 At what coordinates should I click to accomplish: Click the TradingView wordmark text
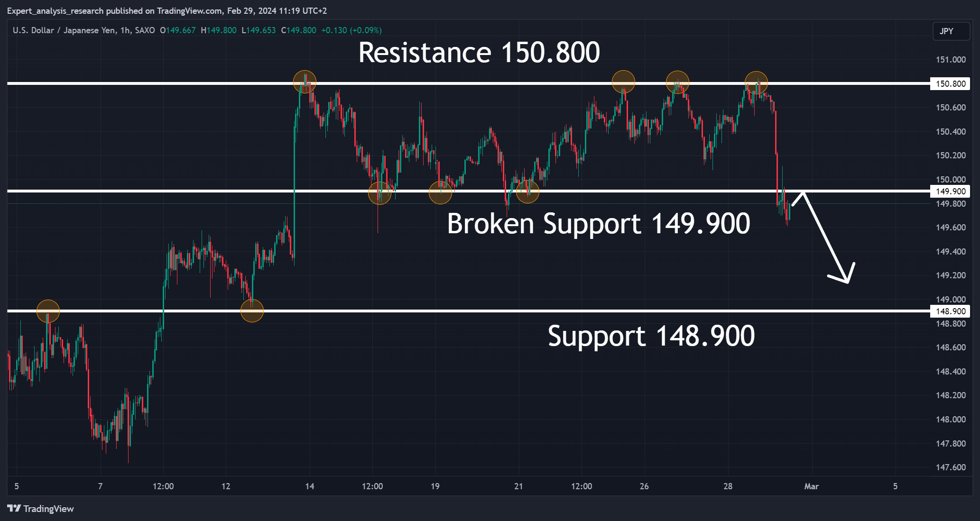48,509
